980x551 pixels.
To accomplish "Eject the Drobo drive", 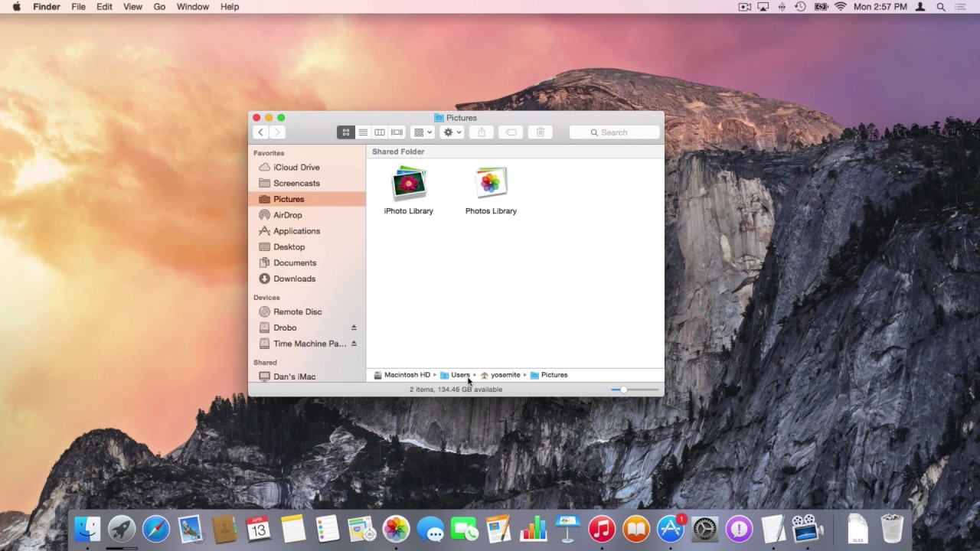I will point(354,328).
